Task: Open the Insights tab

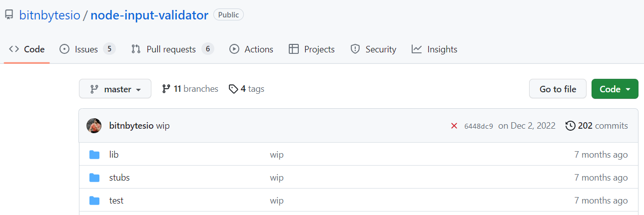Action: 435,49
